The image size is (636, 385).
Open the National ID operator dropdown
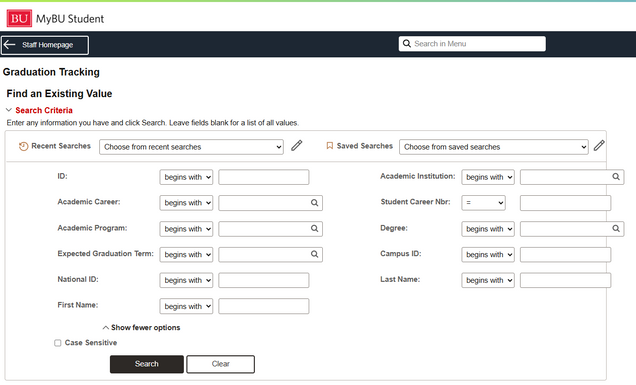pos(186,280)
